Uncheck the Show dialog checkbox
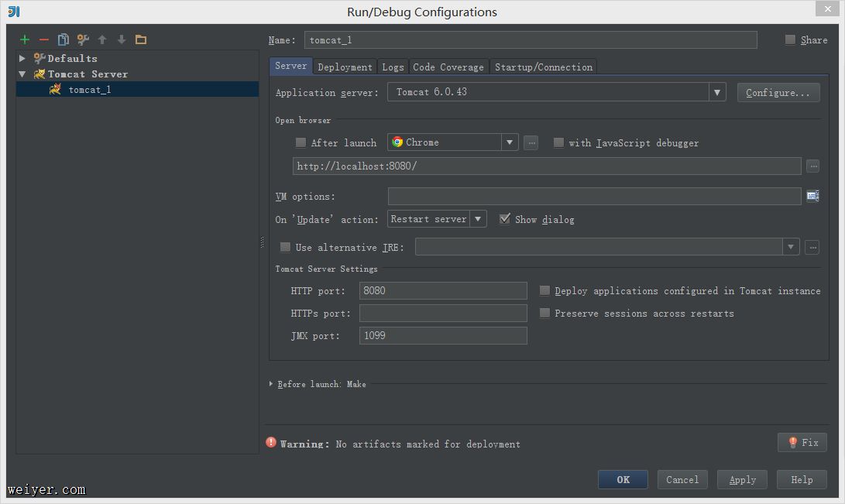845x504 pixels. point(505,218)
